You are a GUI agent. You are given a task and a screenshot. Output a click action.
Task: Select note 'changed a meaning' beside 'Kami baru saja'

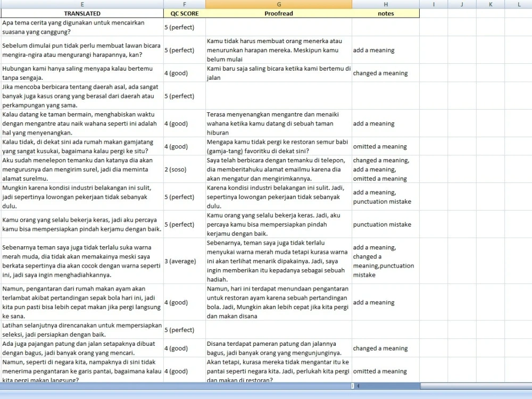385,73
